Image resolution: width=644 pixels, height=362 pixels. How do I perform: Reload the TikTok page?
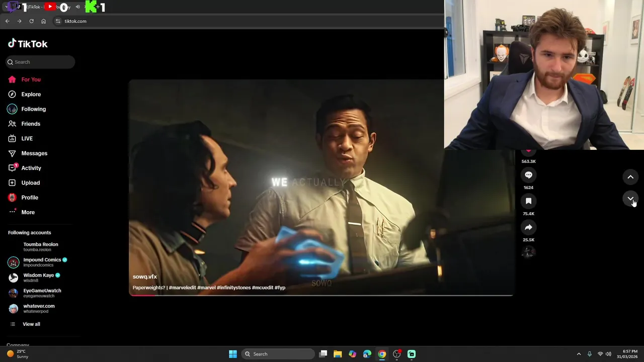click(x=31, y=21)
